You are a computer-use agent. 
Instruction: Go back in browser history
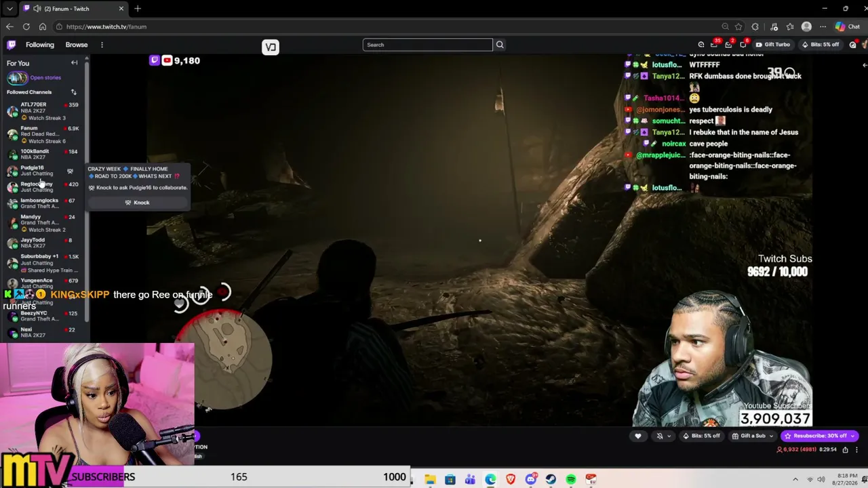pyautogui.click(x=9, y=26)
